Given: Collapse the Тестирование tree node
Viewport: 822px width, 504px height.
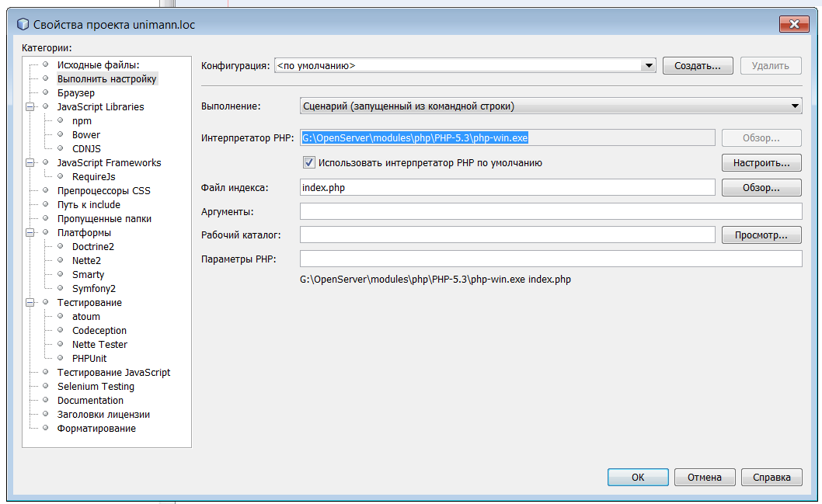Looking at the screenshot, I should coord(30,303).
